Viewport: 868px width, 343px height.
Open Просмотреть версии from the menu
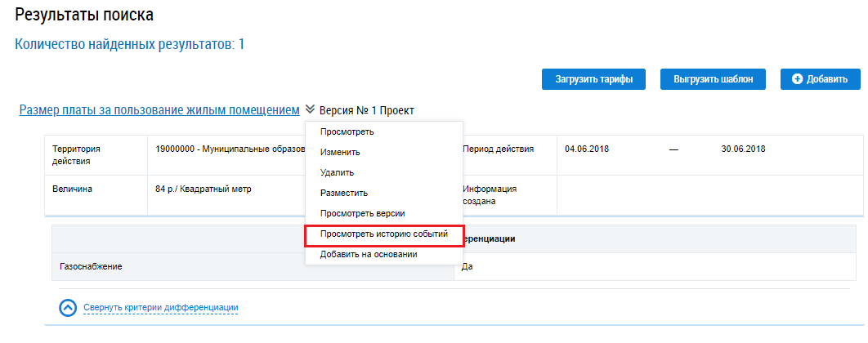pyautogui.click(x=362, y=213)
